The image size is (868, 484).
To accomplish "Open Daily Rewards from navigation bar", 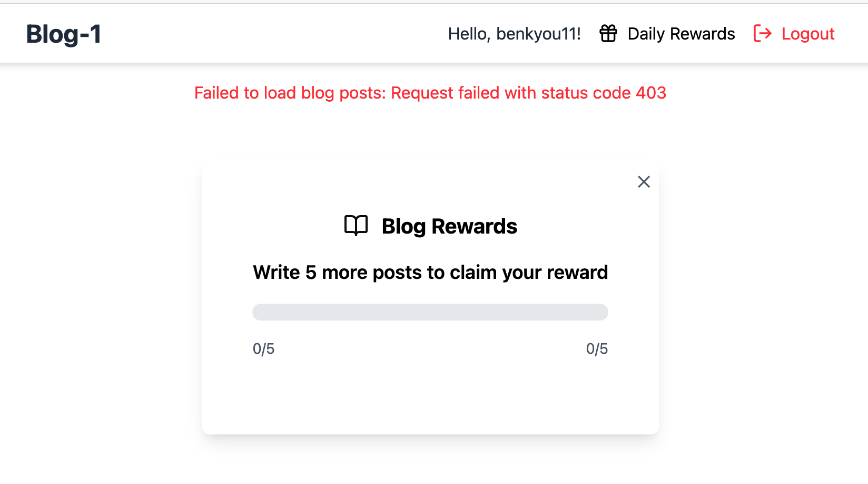I will (667, 33).
